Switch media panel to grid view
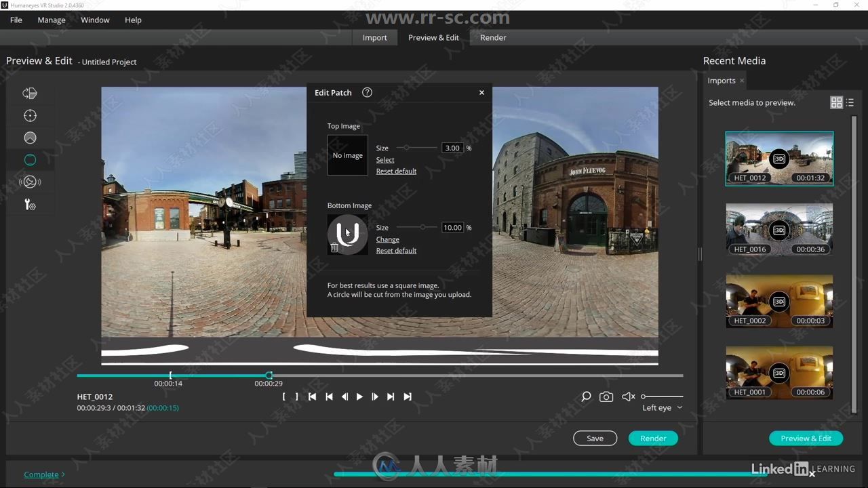 836,102
